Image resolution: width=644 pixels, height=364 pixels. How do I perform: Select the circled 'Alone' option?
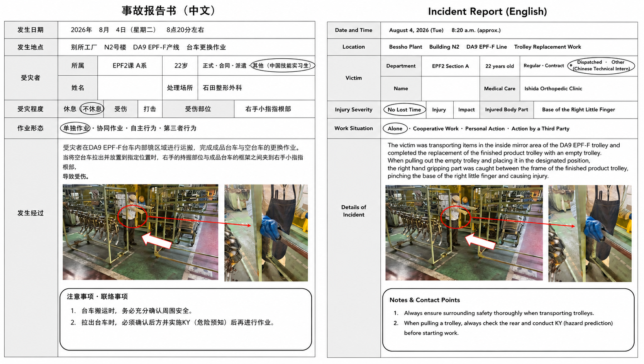coord(395,129)
